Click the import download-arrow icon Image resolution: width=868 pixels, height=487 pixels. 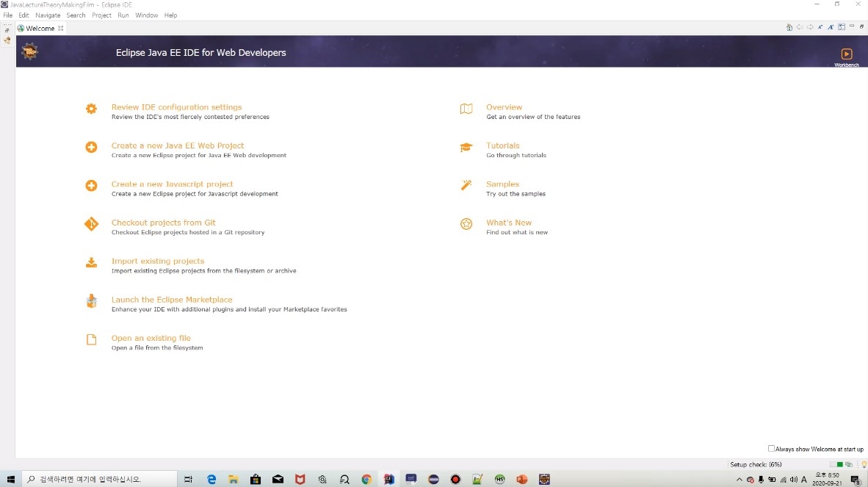click(x=91, y=262)
